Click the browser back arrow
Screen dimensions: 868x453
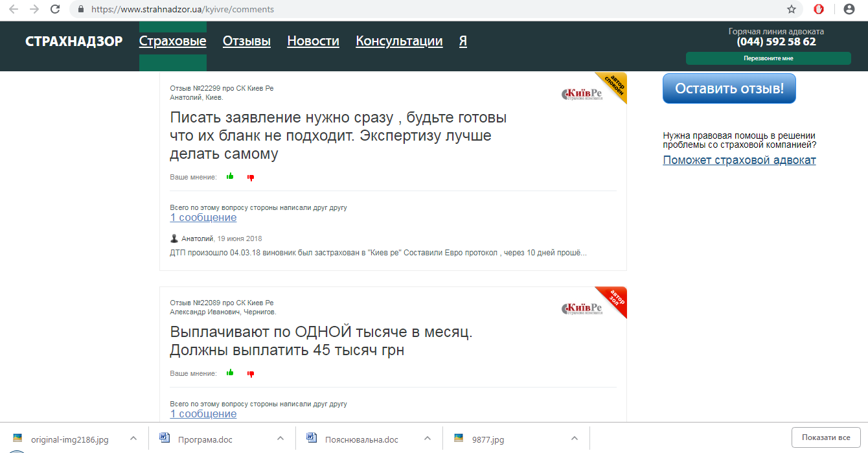pos(13,9)
